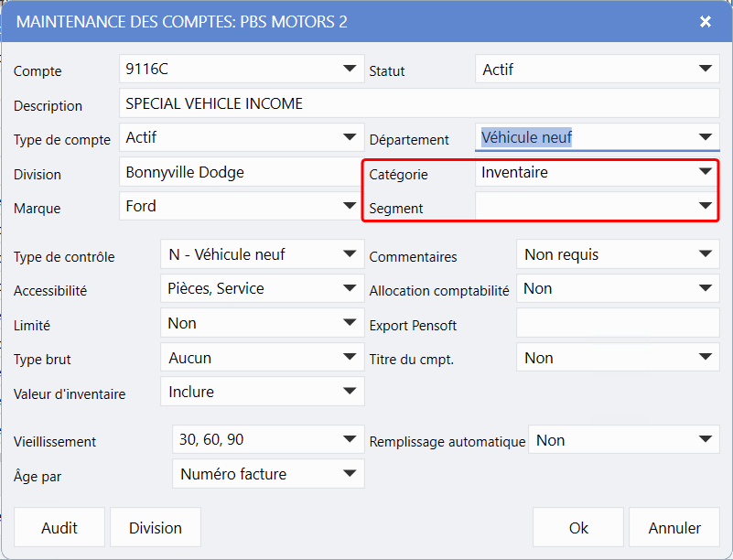
Task: Click the Description field
Action: point(419,104)
